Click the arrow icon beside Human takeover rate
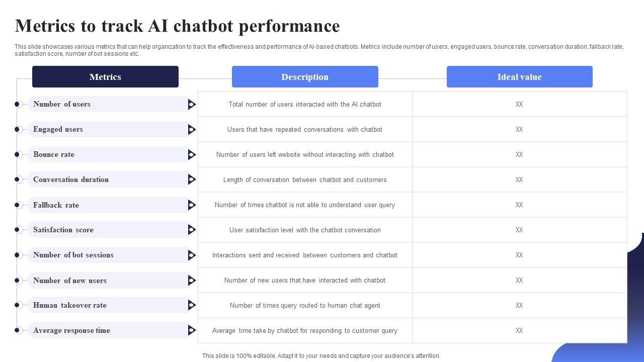 [192, 305]
